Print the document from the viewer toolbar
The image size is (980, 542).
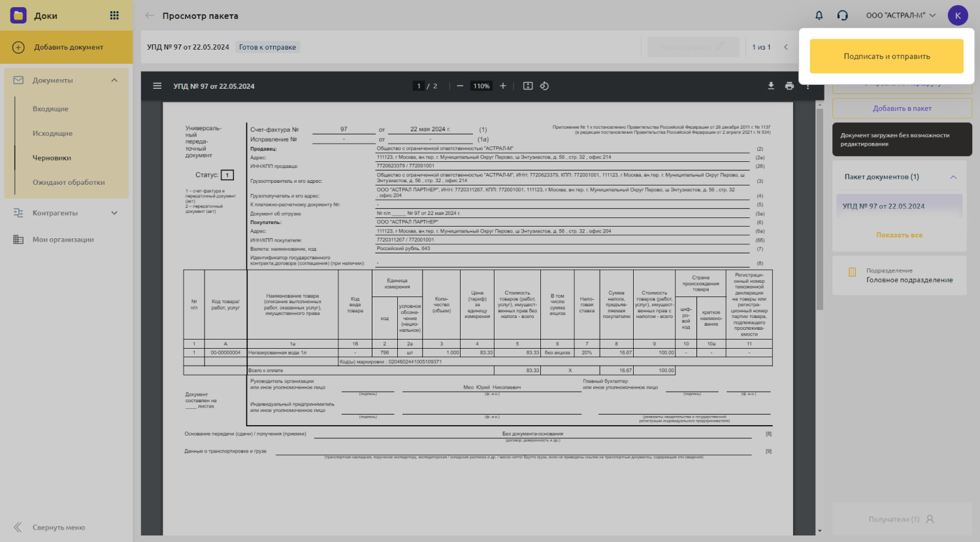pos(789,86)
